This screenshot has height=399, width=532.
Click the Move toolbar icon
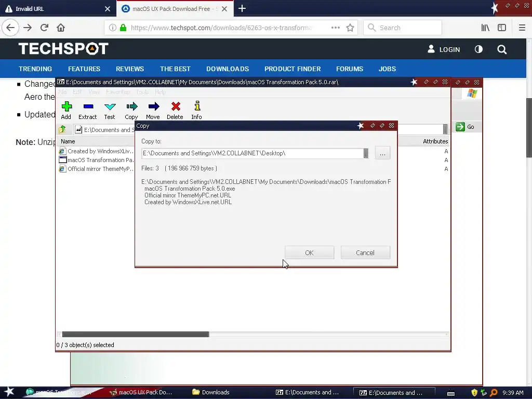pos(153,110)
